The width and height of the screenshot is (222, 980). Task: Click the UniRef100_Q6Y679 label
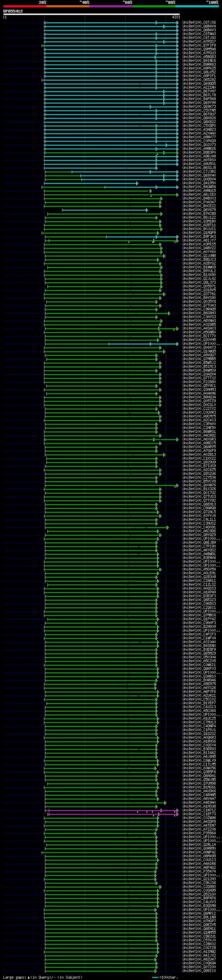(x=199, y=210)
